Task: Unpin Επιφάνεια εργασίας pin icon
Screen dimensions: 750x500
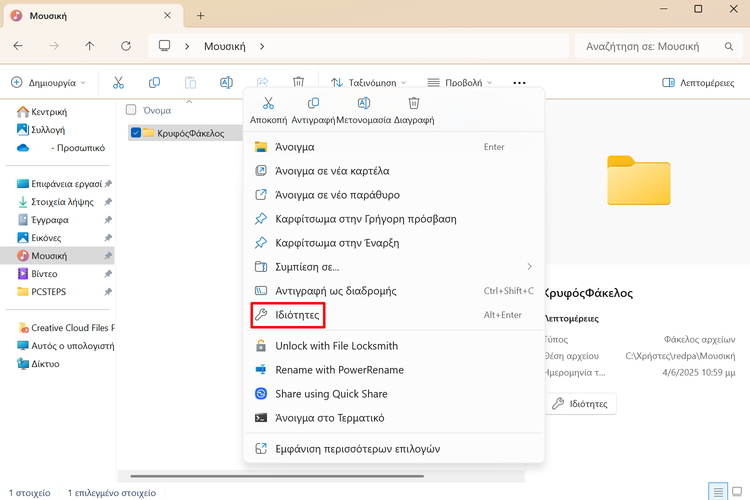Action: point(108,184)
